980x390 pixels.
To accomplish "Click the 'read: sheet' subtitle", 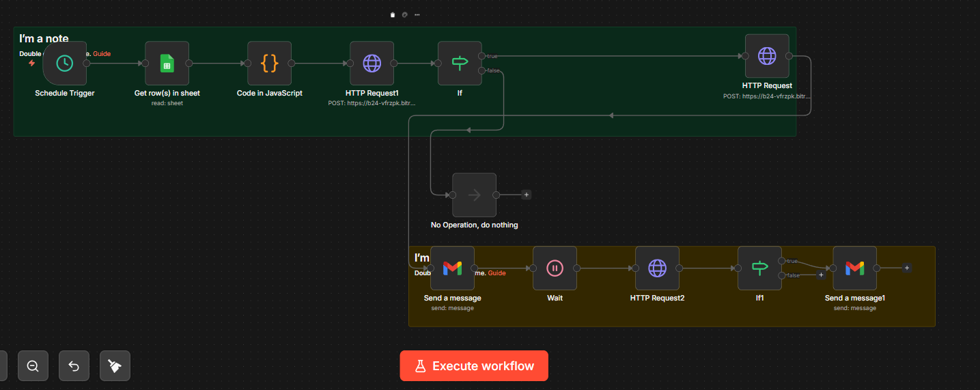I will (x=167, y=103).
